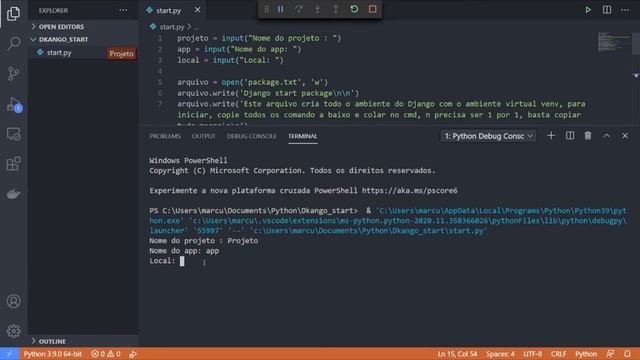Click code line 1 projeto input
The image size is (640, 360).
(259, 38)
